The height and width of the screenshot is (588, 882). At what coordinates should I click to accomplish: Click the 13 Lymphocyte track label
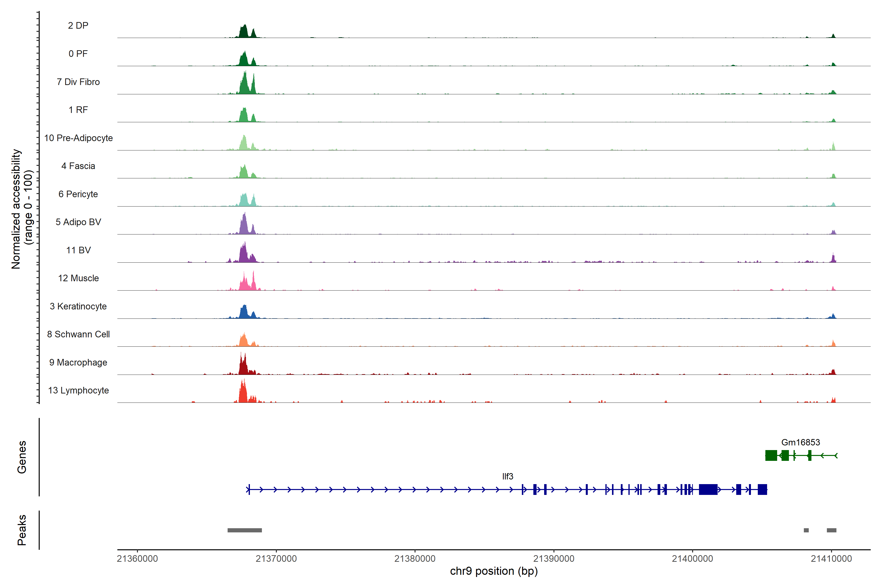pyautogui.click(x=78, y=390)
